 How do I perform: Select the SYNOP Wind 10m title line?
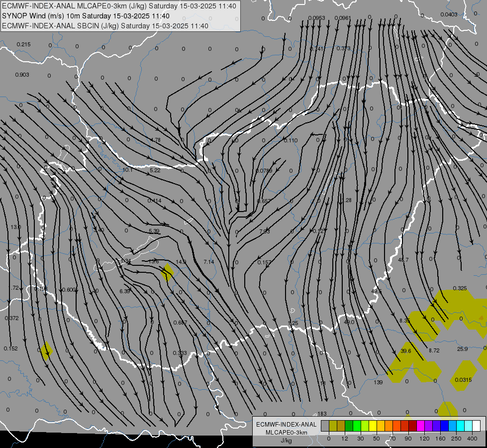coord(86,16)
